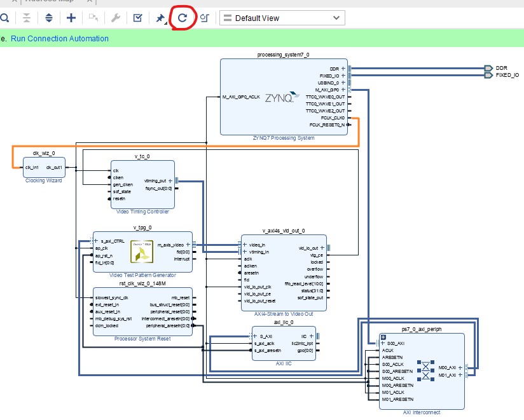Expand the FIXED_IO interface pin
This screenshot has height=420, width=524.
click(x=343, y=76)
